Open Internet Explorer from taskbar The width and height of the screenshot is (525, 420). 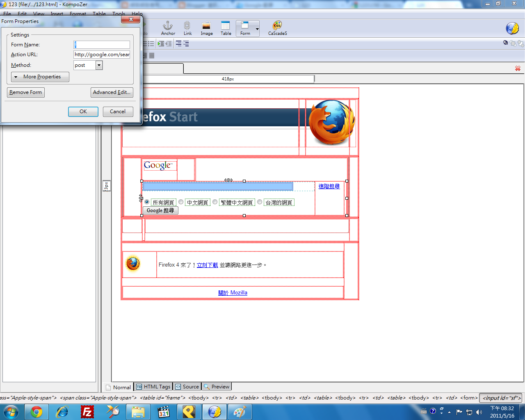tap(62, 412)
